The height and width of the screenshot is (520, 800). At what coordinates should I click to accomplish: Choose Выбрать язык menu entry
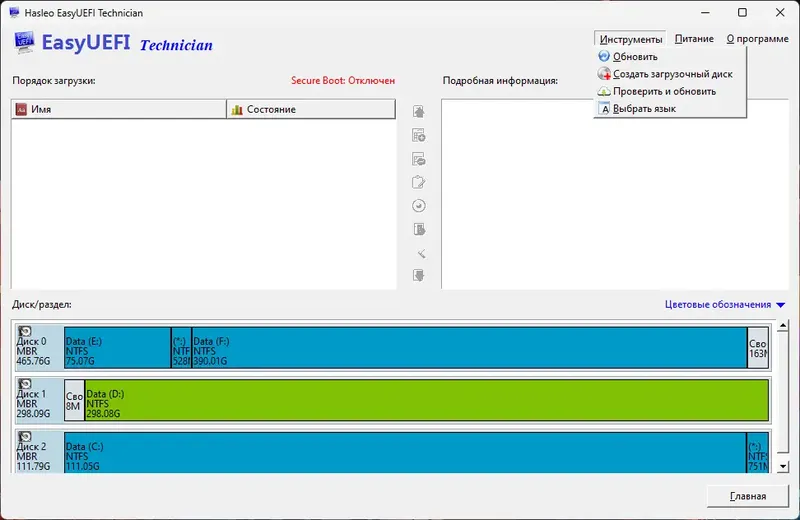(670, 109)
